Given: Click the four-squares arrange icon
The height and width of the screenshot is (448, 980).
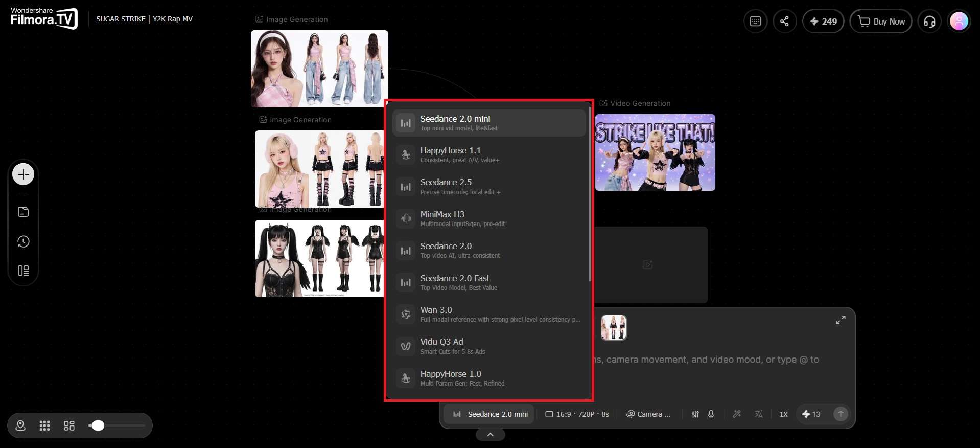Looking at the screenshot, I should 69,425.
